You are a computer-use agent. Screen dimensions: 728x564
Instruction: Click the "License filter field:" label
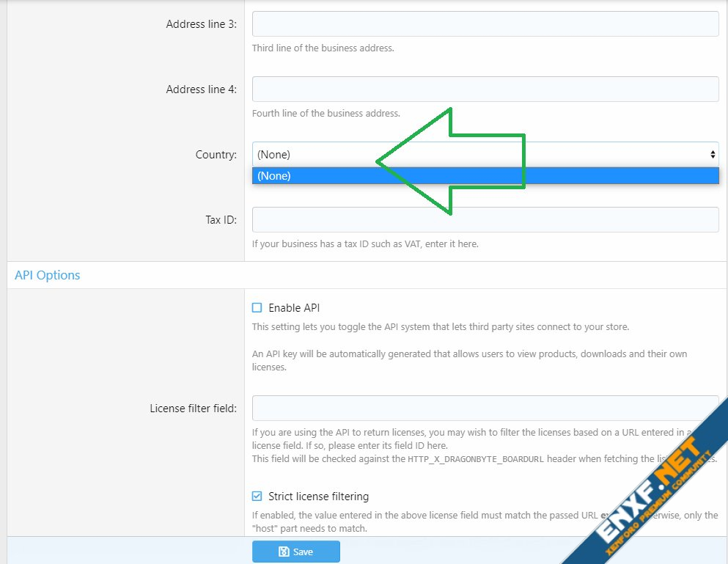pos(193,408)
